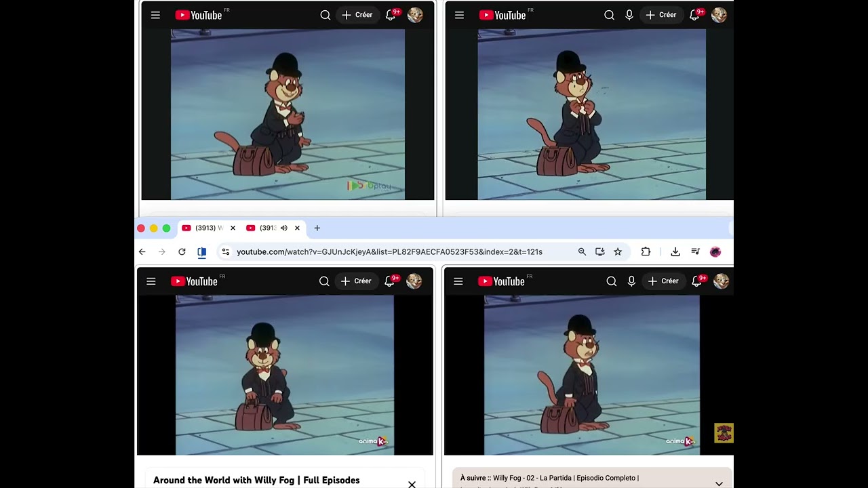Mute the tab using its speaker icon

(x=284, y=228)
